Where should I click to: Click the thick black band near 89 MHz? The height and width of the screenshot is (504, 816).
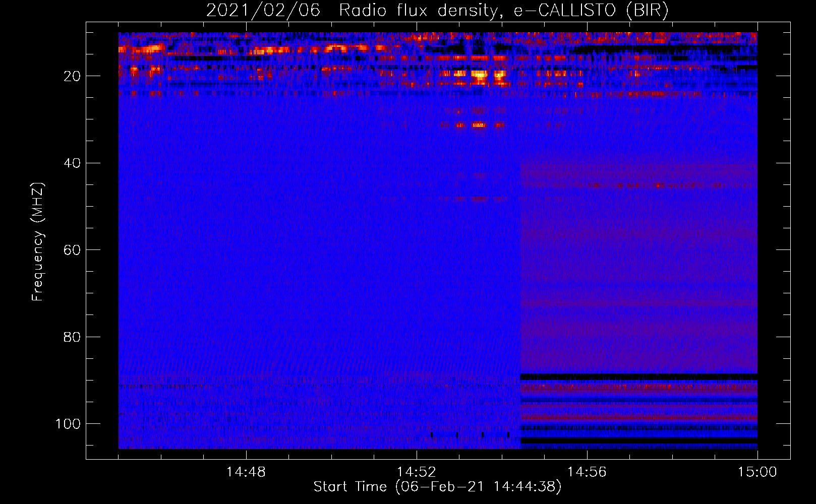pos(639,377)
